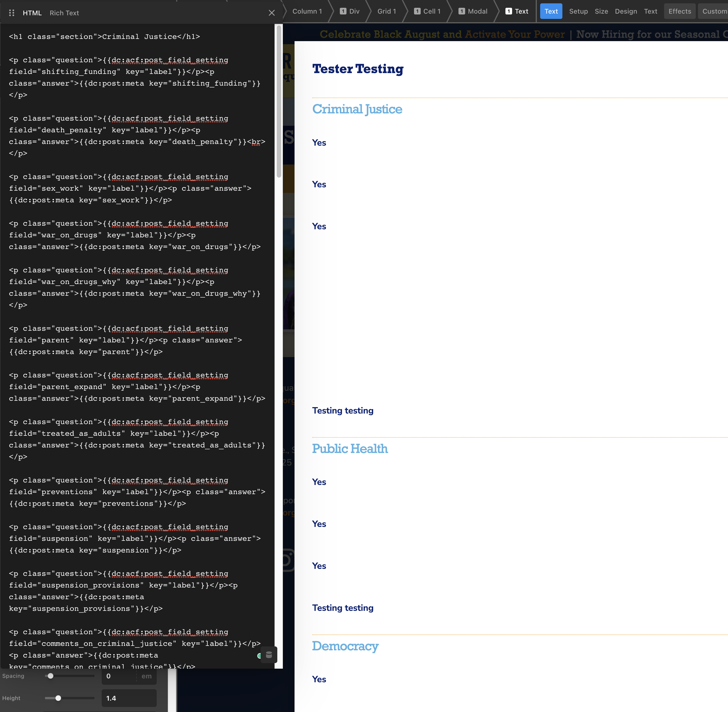This screenshot has height=712, width=728.
Task: Go to Grid 1 in breadcrumb
Action: (x=387, y=11)
